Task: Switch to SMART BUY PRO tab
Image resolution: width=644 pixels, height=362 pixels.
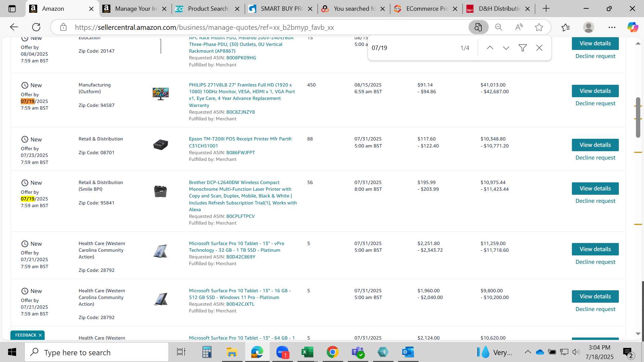Action: (281, 9)
